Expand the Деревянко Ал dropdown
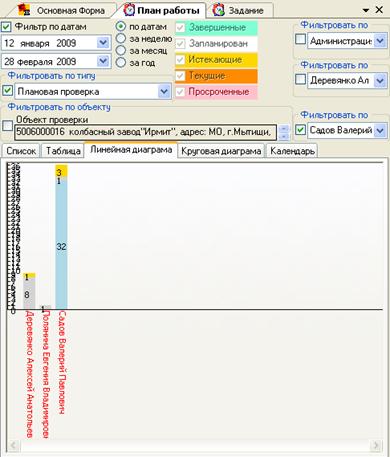The width and height of the screenshot is (390, 457). point(380,80)
